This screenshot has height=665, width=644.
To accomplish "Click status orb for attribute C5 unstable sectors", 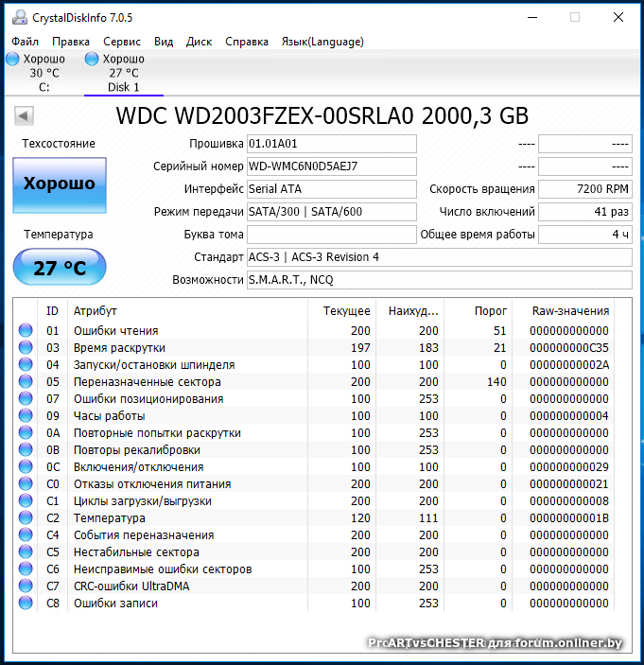I will point(26,552).
